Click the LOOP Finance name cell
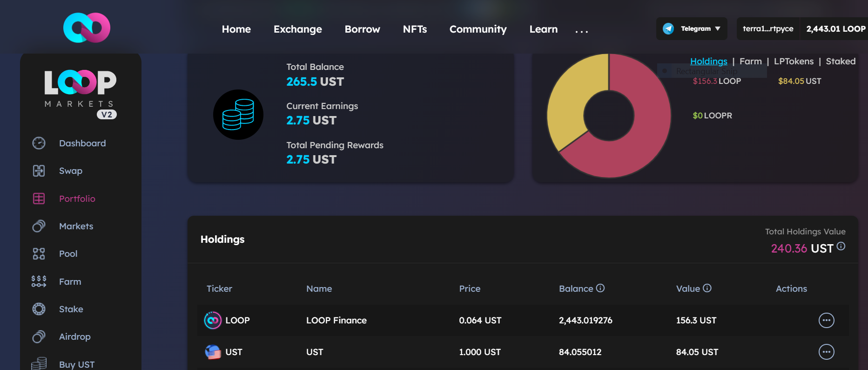This screenshot has width=868, height=370. pyautogui.click(x=336, y=320)
